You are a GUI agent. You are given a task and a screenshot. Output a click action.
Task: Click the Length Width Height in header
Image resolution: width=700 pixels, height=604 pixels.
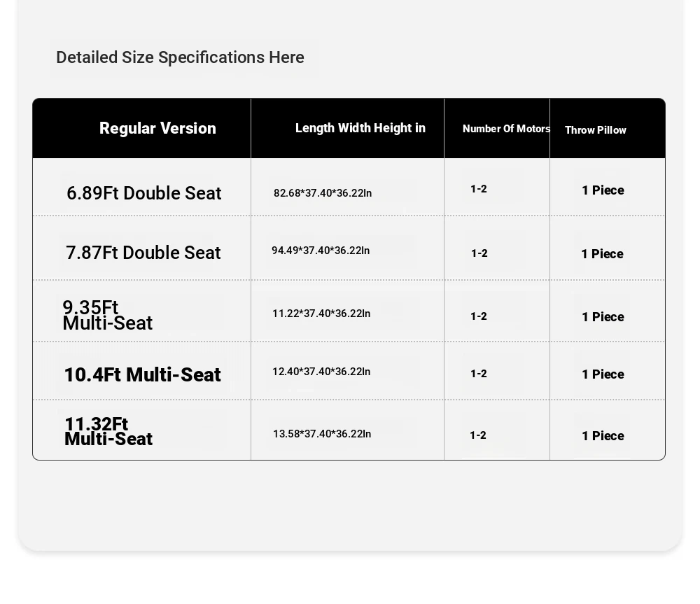(360, 128)
